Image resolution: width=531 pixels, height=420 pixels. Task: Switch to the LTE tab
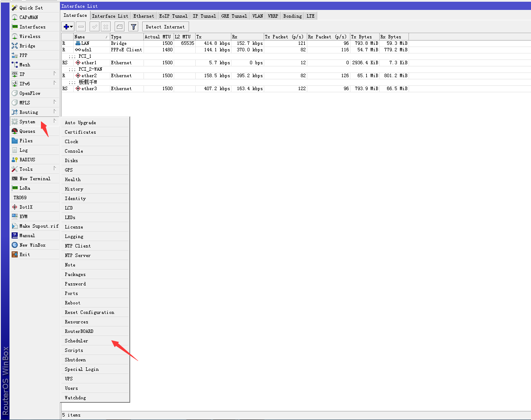pos(311,16)
